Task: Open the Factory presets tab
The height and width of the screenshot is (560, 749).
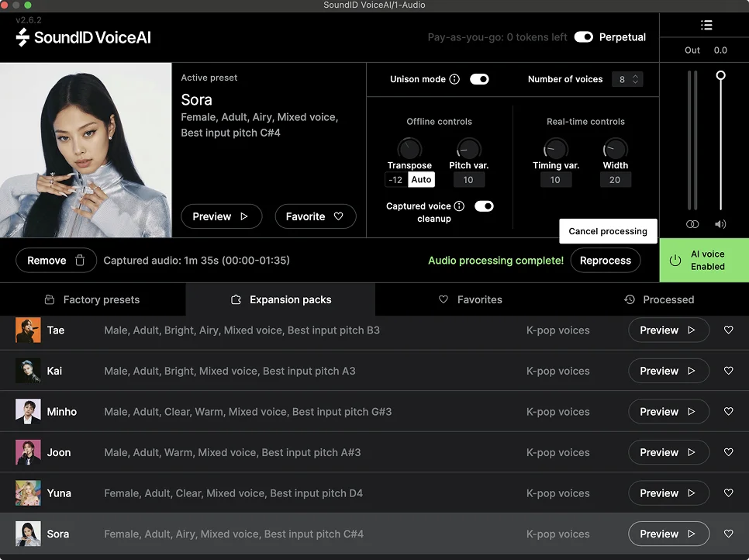Action: click(x=92, y=299)
